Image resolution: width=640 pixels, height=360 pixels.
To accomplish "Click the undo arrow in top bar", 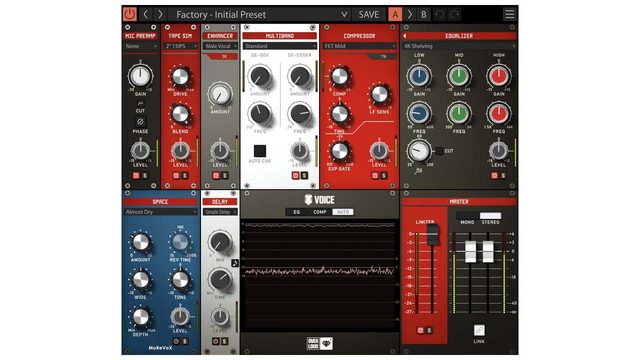I will 440,15.
